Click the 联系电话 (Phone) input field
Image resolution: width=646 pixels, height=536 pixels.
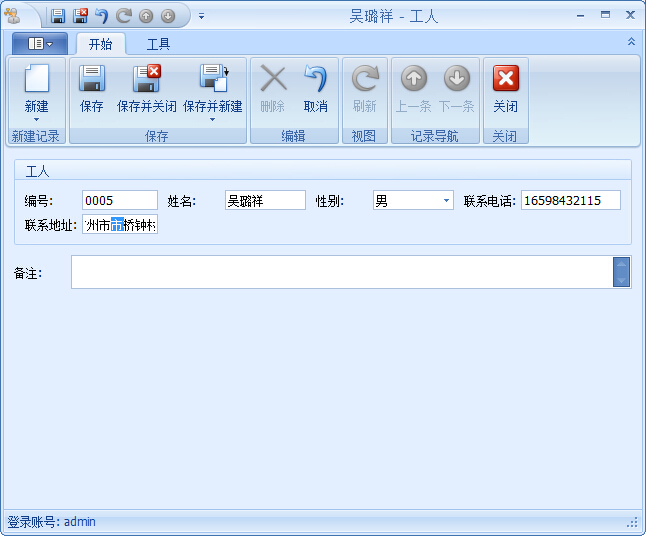click(x=570, y=201)
